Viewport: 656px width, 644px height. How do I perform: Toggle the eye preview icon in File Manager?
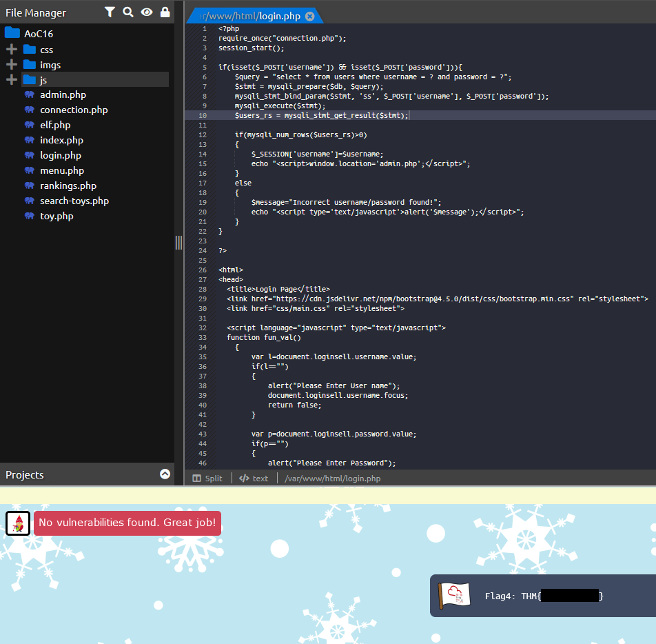tap(146, 12)
